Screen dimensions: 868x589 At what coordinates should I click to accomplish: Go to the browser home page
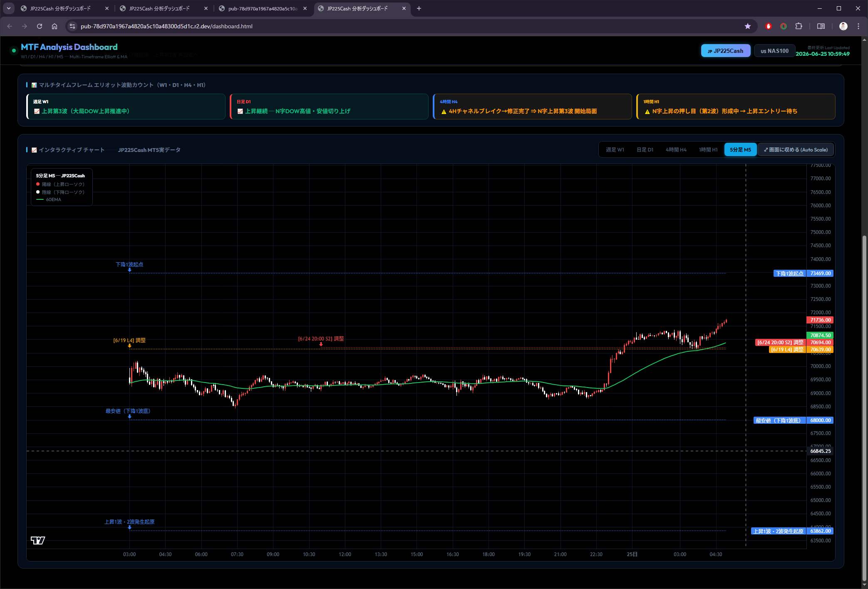point(55,26)
